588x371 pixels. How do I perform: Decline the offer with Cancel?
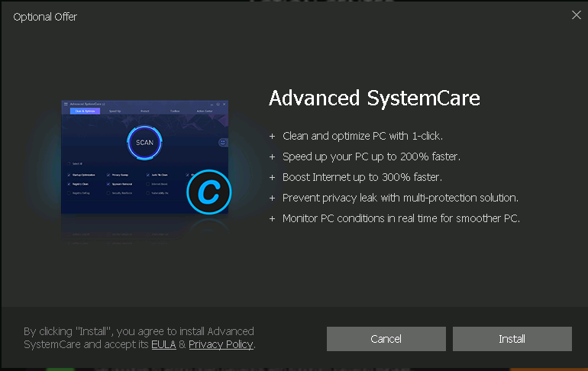click(386, 339)
